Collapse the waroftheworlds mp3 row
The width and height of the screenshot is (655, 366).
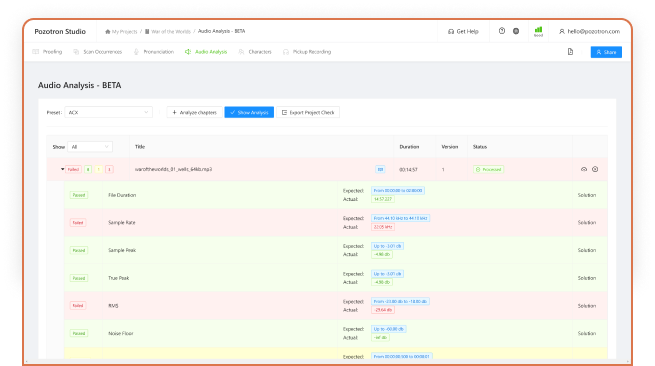click(62, 169)
